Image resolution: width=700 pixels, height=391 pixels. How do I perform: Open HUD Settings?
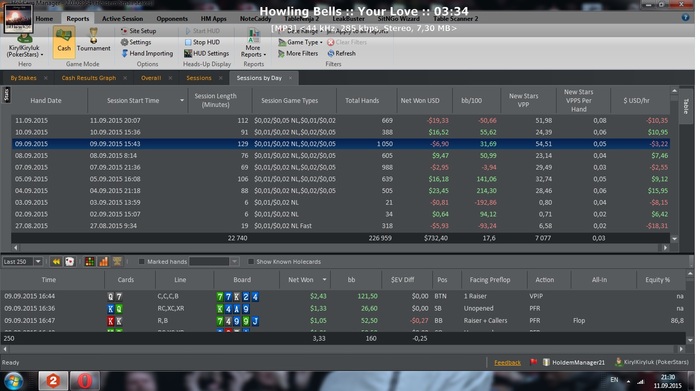click(207, 53)
